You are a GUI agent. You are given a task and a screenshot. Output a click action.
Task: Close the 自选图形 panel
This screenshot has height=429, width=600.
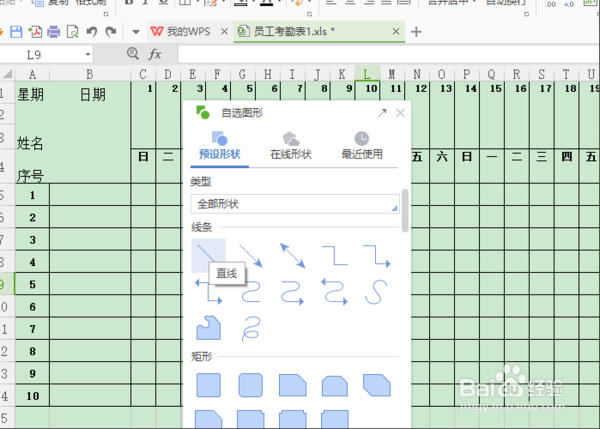(x=400, y=113)
